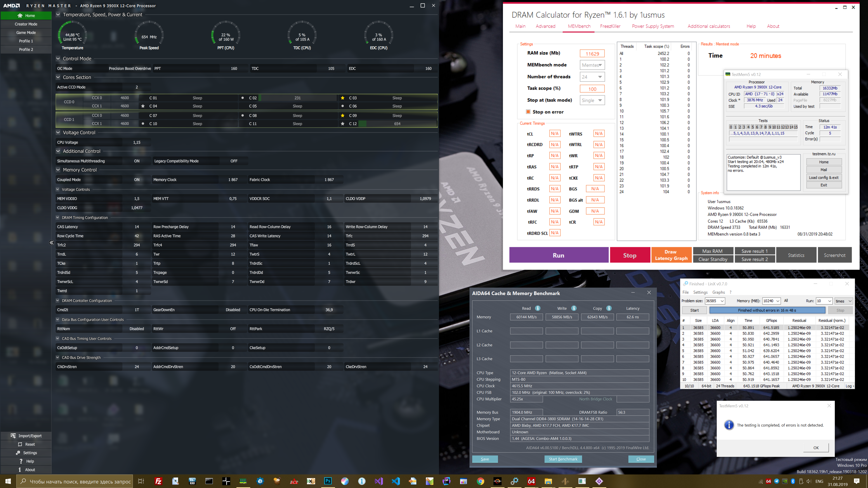Collapse the Voltage Control section
The image size is (868, 488).
pyautogui.click(x=58, y=132)
